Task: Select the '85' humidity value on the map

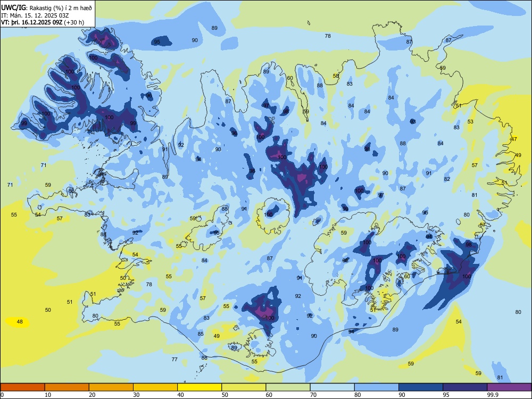Action: [201, 334]
